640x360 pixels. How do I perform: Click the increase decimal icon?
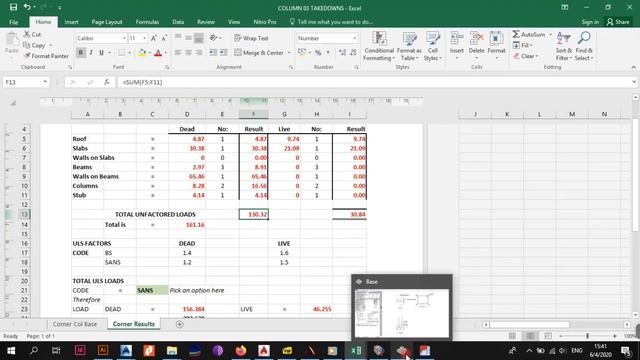click(342, 53)
